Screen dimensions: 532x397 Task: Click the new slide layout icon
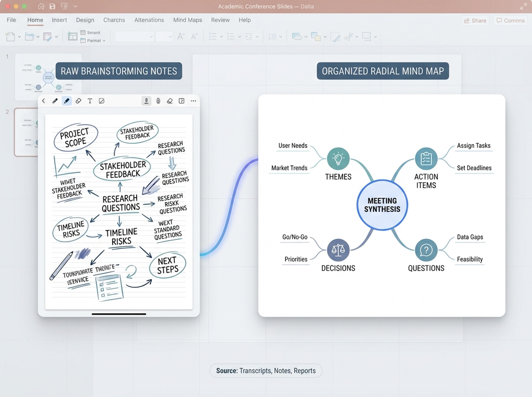point(29,37)
